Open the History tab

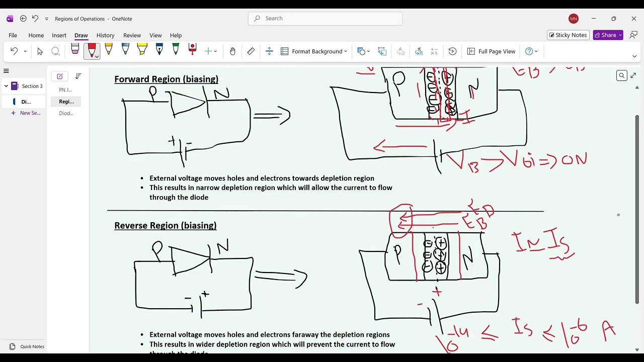coord(105,35)
